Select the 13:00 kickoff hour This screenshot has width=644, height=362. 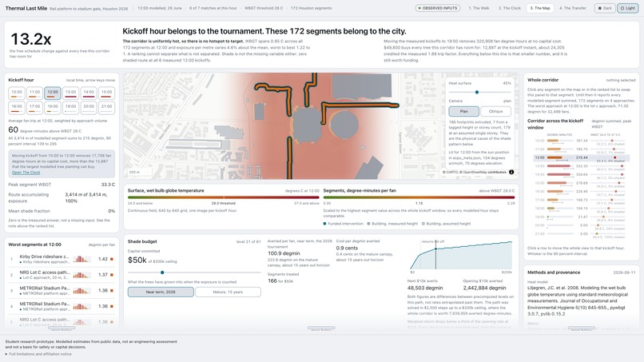tap(70, 93)
